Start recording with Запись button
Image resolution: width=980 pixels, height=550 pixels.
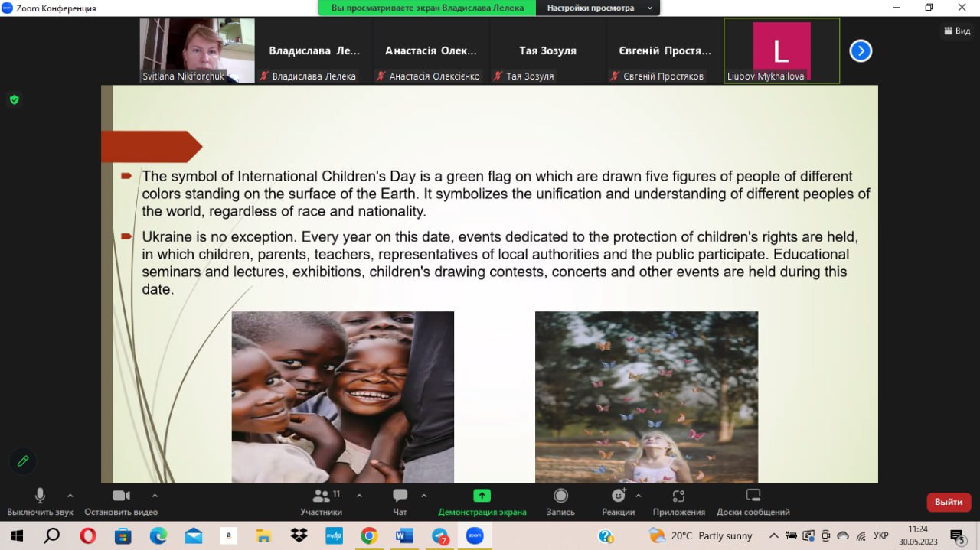560,502
